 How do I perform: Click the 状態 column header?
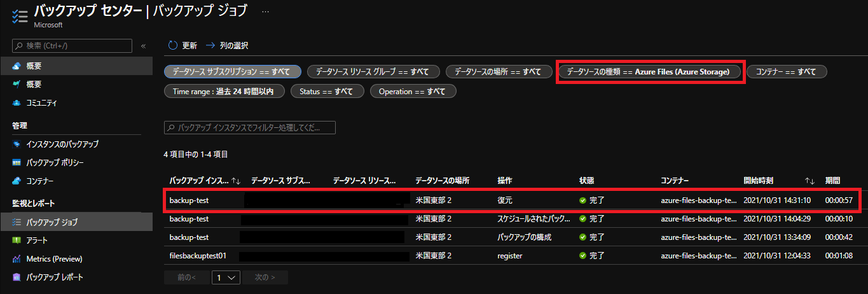tap(586, 181)
